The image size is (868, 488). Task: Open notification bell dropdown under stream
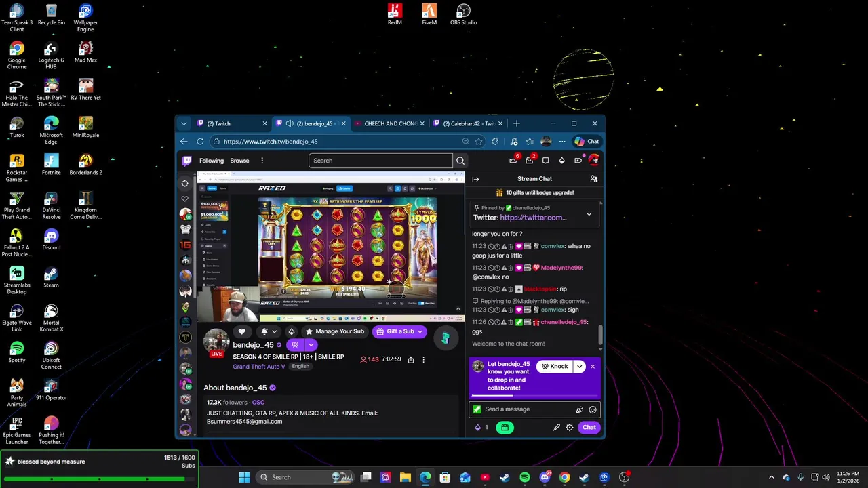(269, 331)
